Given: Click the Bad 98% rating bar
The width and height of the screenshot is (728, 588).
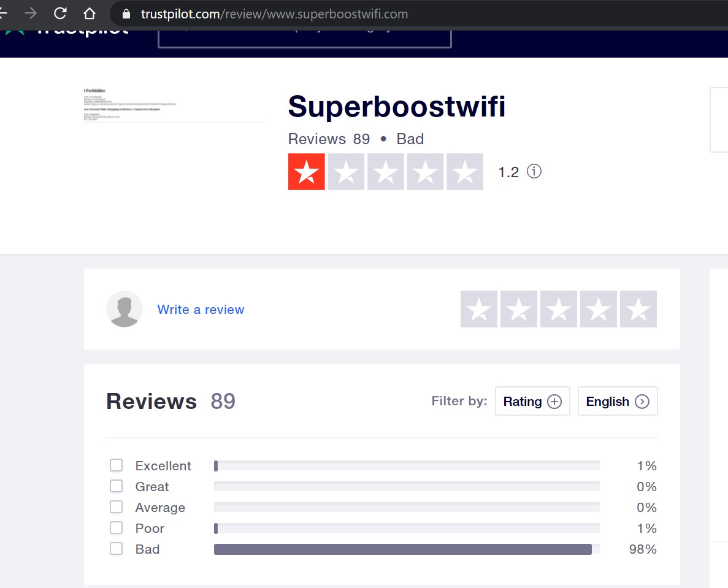Looking at the screenshot, I should coord(407,549).
